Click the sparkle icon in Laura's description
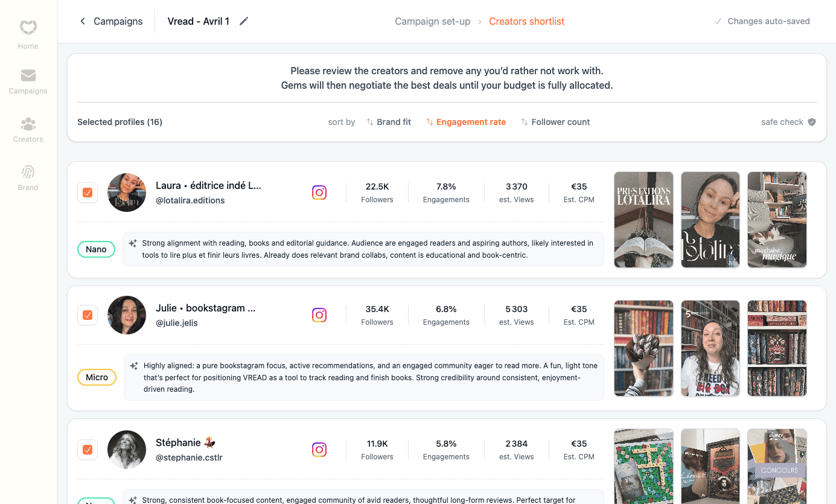Screen dimensions: 836x504 [133, 243]
